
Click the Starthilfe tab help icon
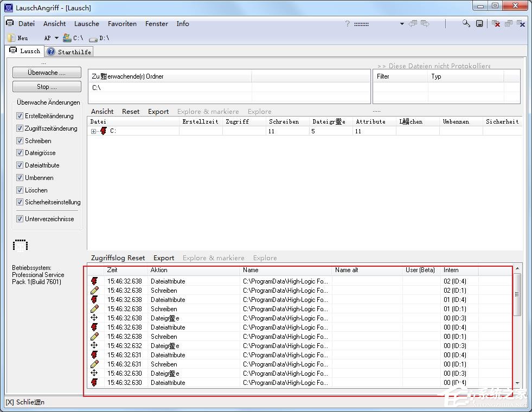coord(51,51)
